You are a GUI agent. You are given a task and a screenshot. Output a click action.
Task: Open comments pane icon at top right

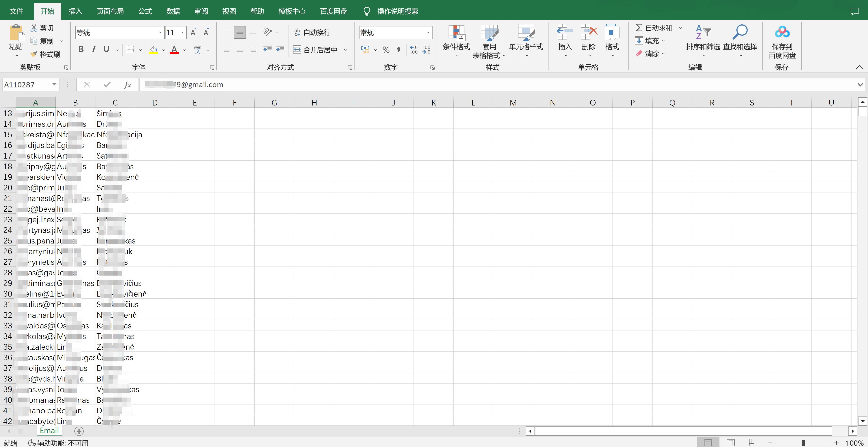point(854,12)
